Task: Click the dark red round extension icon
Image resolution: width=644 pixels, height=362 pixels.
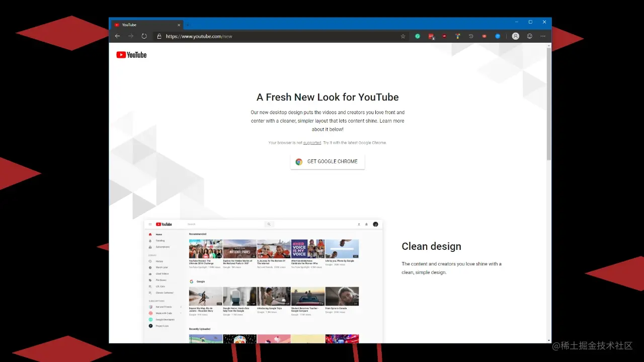Action: 444,36
